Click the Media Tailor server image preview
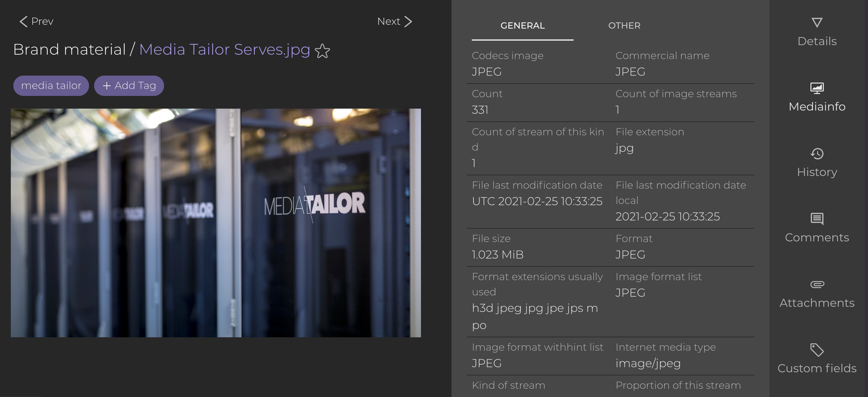This screenshot has height=397, width=868. point(216,223)
